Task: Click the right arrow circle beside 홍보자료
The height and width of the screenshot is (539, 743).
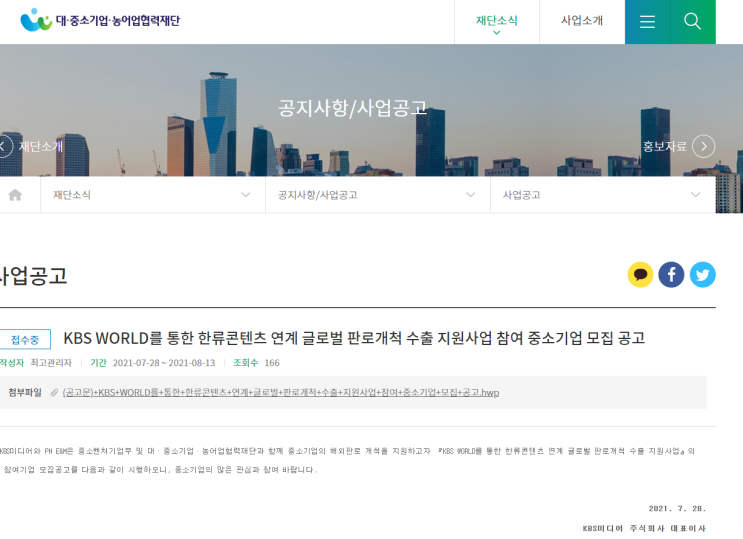Action: point(704,146)
